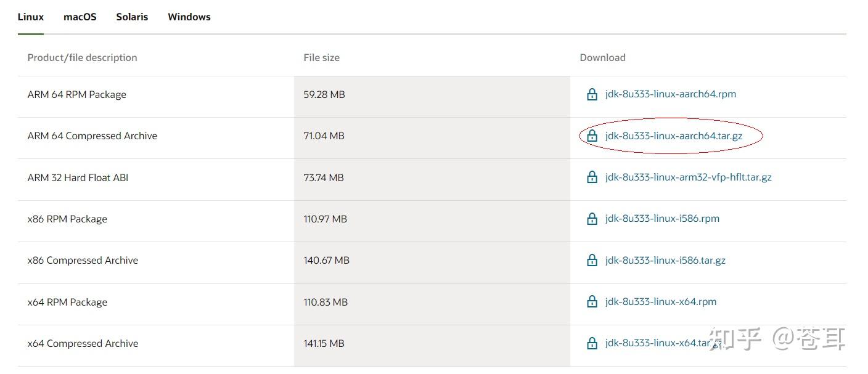Viewport: 868px width, 374px height.
Task: Download jdk-8u333-linux-i586.tar.gz
Action: (665, 260)
